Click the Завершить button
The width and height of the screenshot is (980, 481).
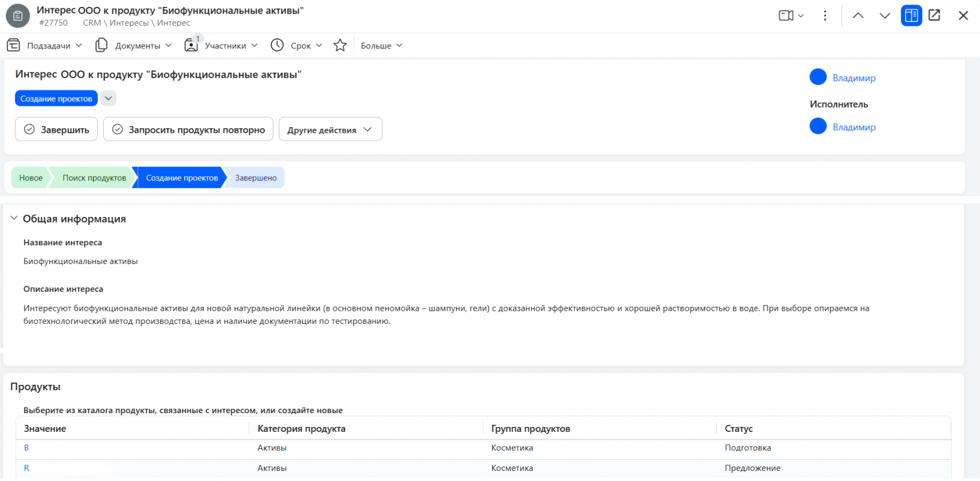(x=56, y=128)
